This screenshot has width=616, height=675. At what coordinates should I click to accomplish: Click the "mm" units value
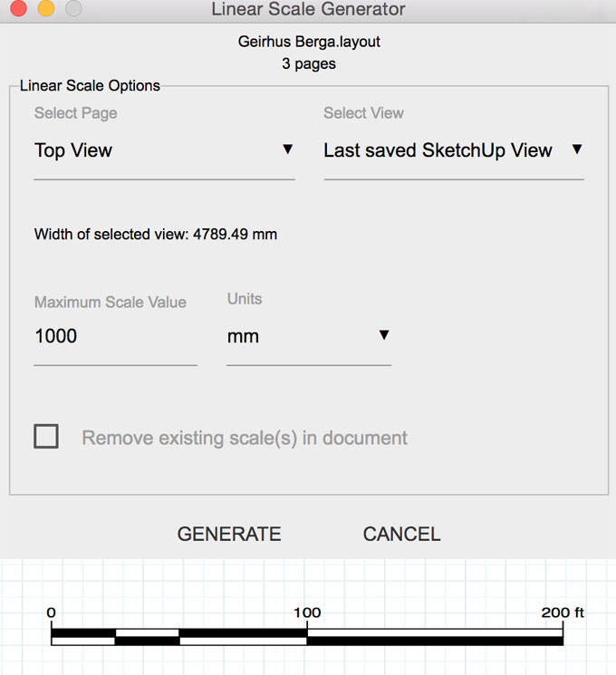click(243, 336)
